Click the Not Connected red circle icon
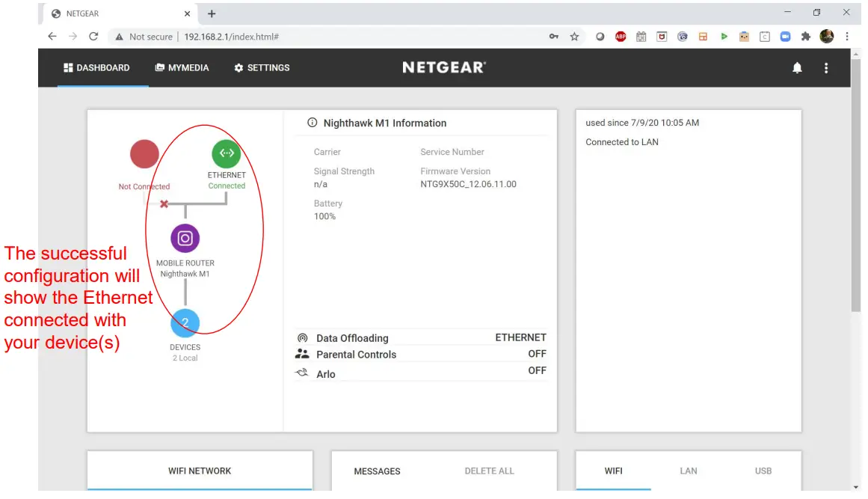The width and height of the screenshot is (868, 499). (144, 153)
